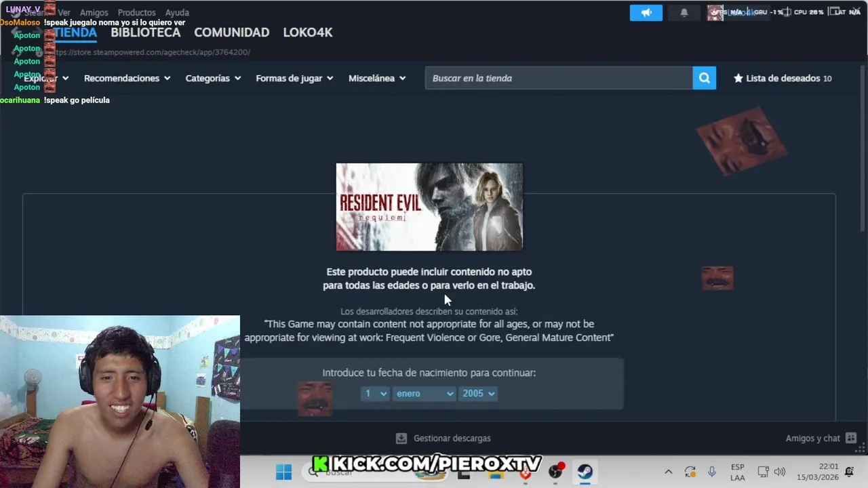Click Gestionar descargas link
This screenshot has height=488, width=868.
pyautogui.click(x=452, y=439)
